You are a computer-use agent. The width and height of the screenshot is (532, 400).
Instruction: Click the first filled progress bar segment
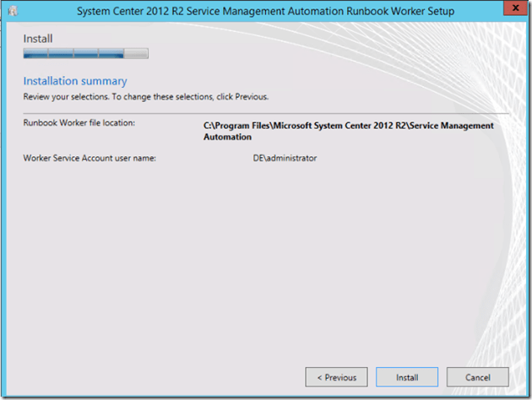35,54
